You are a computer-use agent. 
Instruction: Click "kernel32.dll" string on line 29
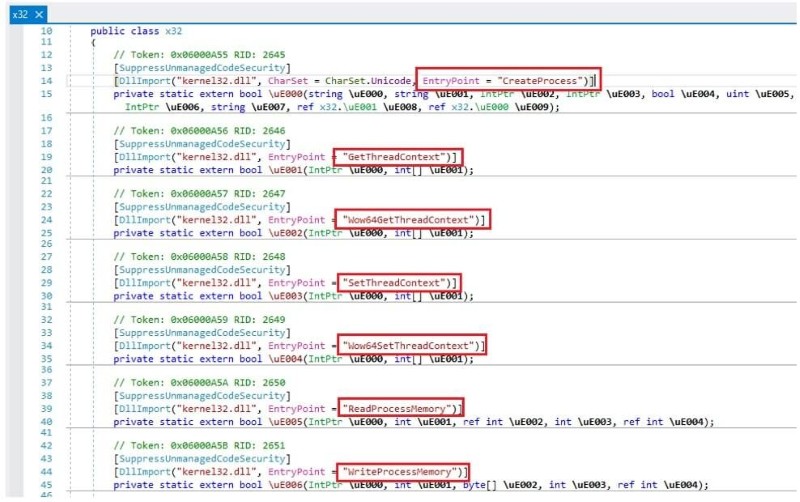216,283
